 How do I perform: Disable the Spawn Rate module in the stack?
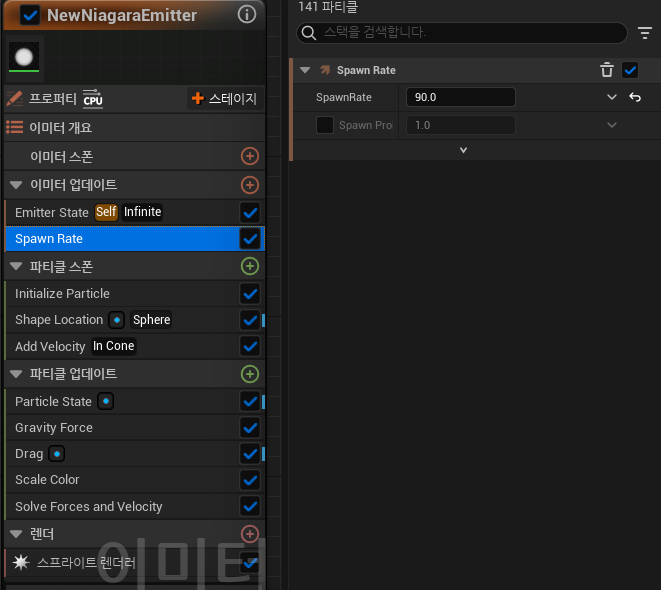pos(250,239)
